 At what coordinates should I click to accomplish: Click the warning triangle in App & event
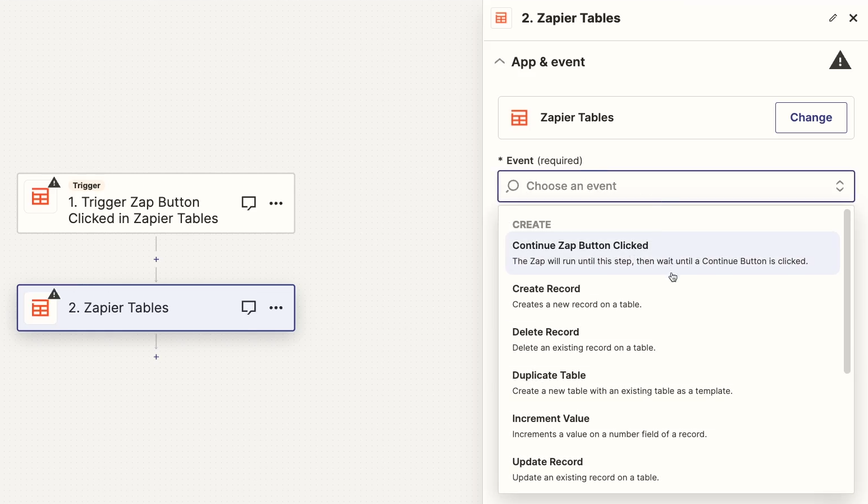coord(840,61)
